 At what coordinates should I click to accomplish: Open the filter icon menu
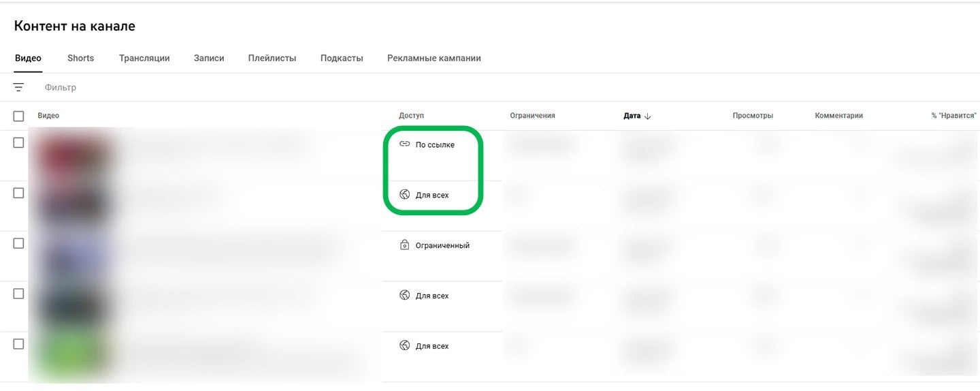[18, 87]
